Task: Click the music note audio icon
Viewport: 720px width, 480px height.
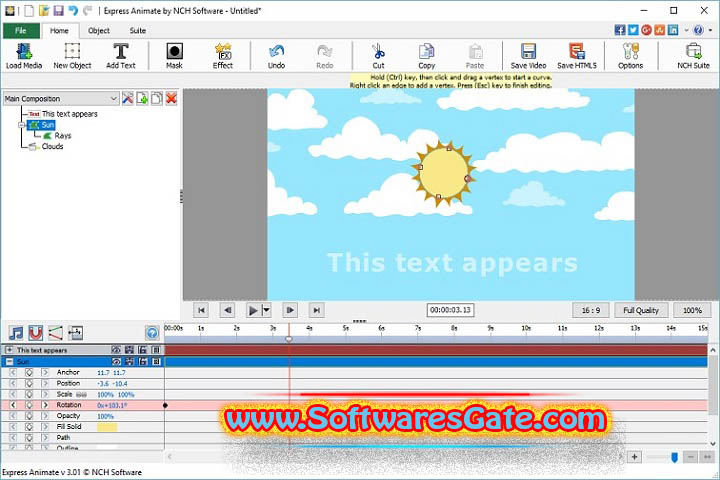Action: 16,333
